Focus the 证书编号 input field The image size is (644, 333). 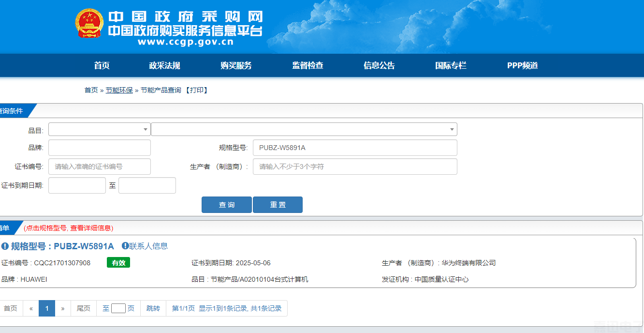100,166
